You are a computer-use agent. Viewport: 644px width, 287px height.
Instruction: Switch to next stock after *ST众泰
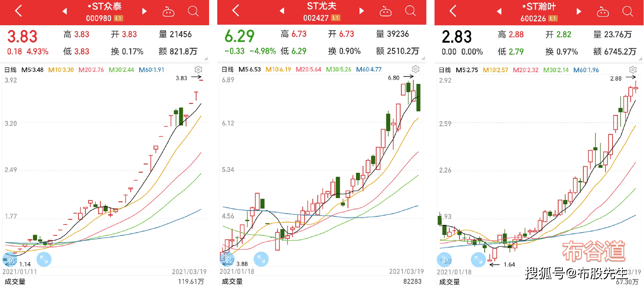click(x=145, y=11)
